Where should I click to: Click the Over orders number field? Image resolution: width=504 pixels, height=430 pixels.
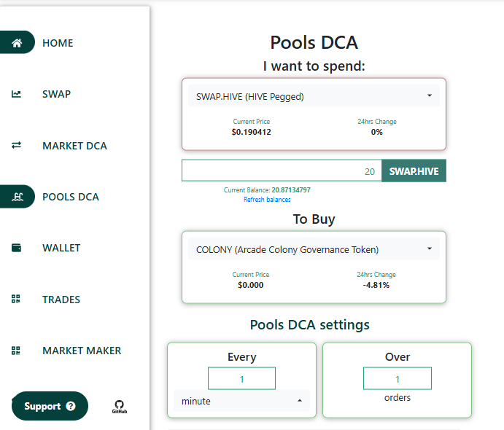tap(398, 378)
